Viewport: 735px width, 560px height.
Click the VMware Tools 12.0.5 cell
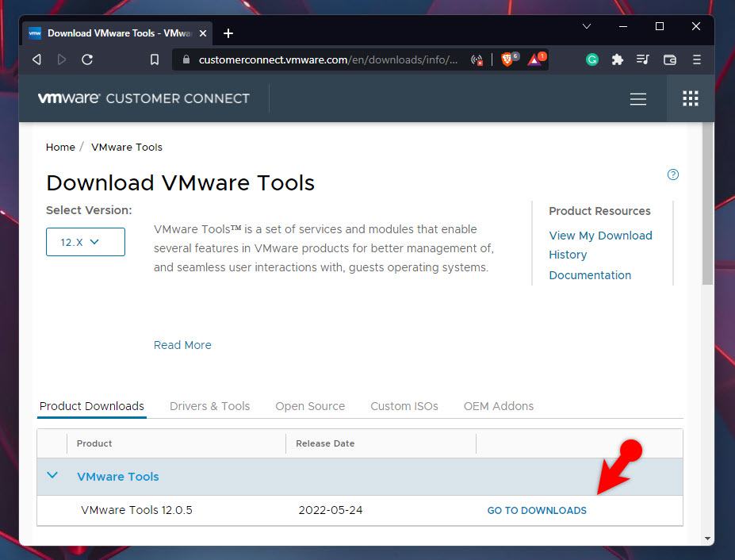click(x=136, y=510)
